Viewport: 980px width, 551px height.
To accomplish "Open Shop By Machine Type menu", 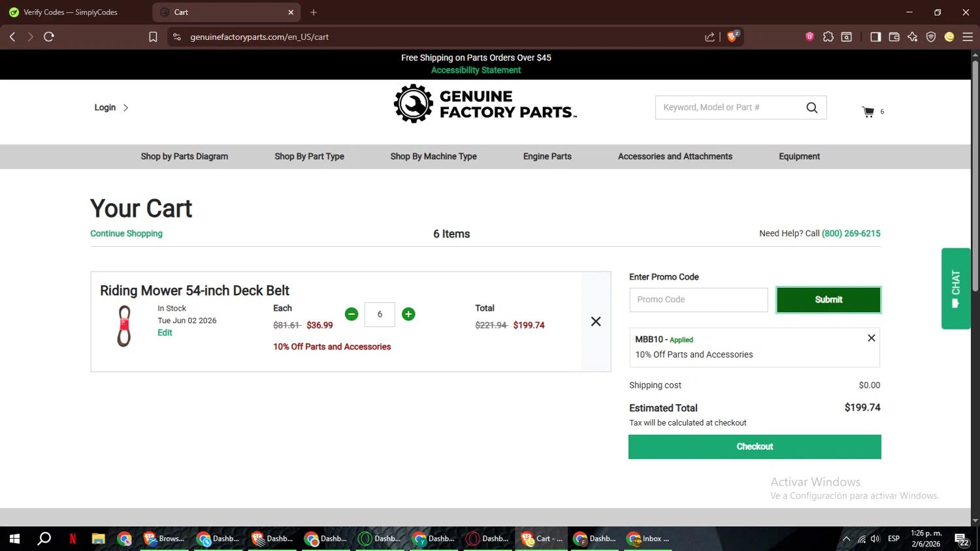I will [x=433, y=157].
